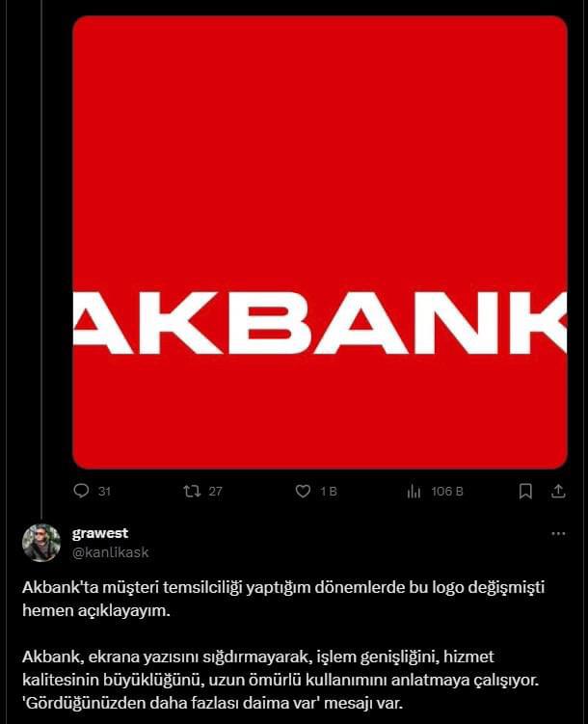
Task: Visit the @kanlikask handle
Action: tap(110, 552)
